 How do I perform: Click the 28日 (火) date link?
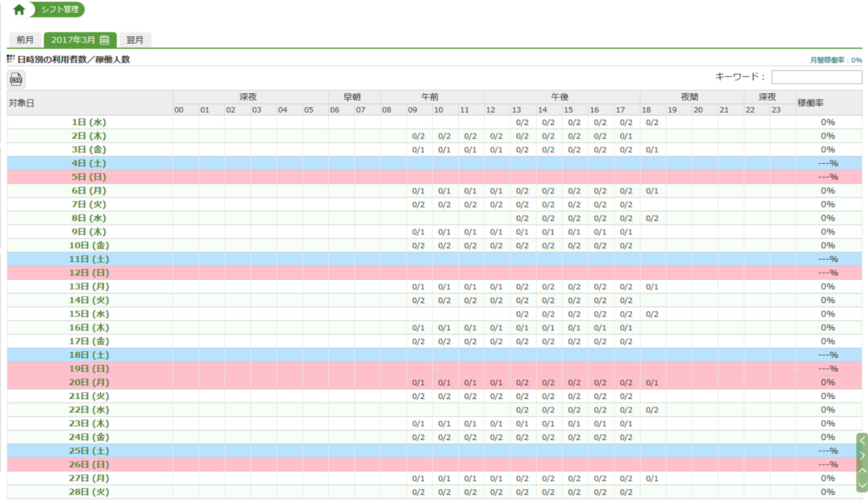pos(89,492)
